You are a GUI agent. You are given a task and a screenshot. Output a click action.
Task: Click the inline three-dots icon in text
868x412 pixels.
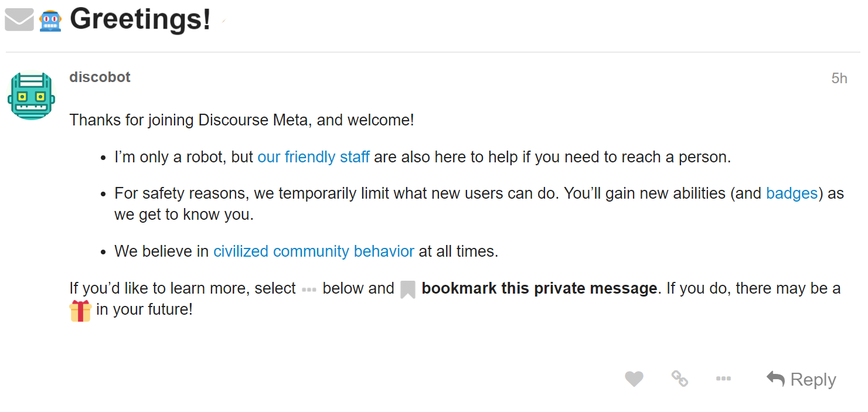309,290
